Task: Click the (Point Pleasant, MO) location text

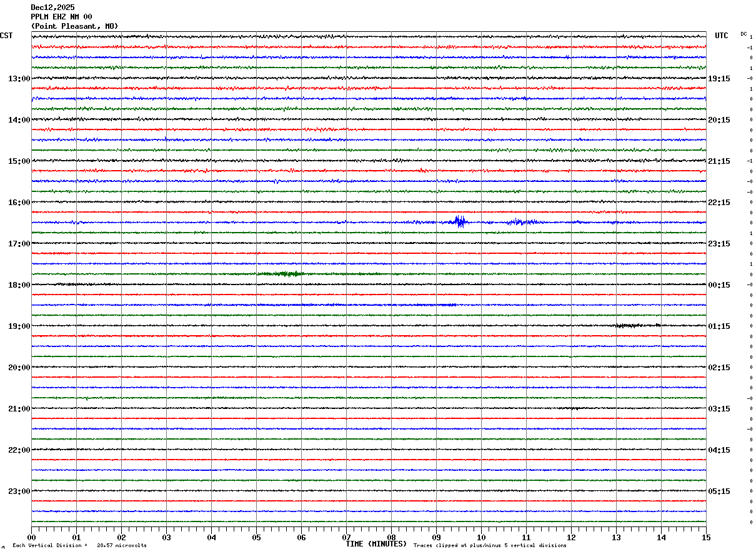Action: 74,26
